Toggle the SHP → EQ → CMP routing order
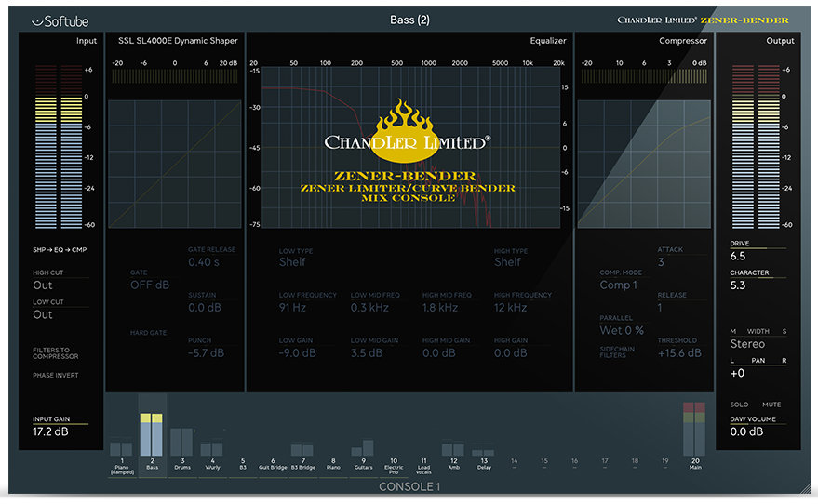This screenshot has width=818, height=504. tap(60, 249)
